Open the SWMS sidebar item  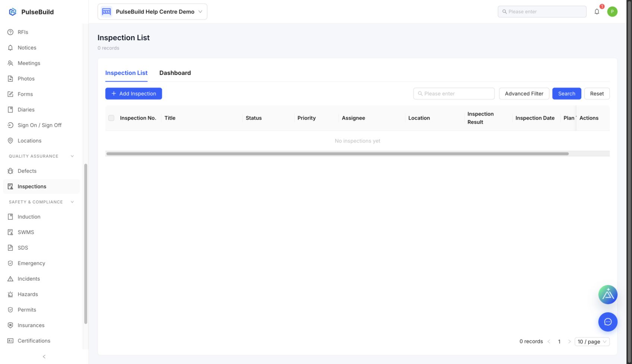tap(41, 232)
